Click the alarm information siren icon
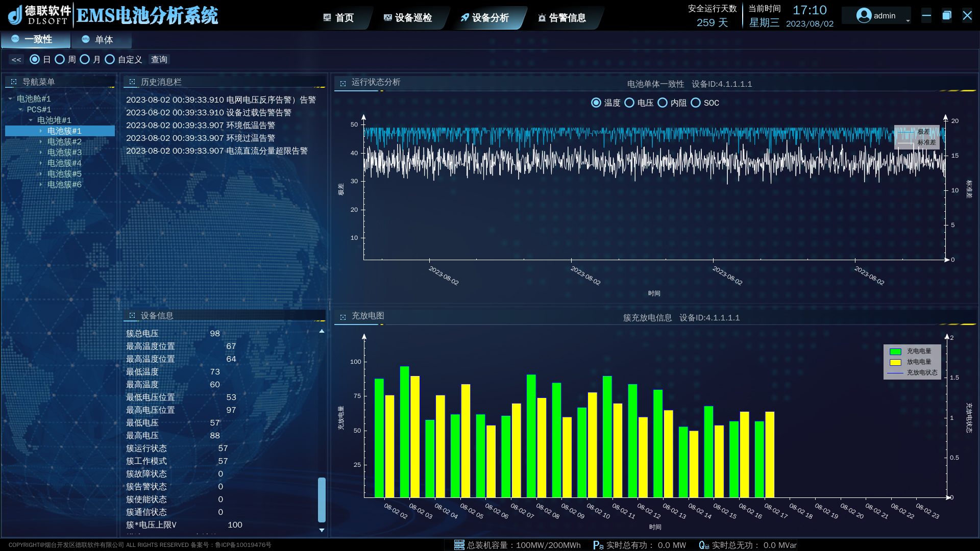 tap(542, 18)
